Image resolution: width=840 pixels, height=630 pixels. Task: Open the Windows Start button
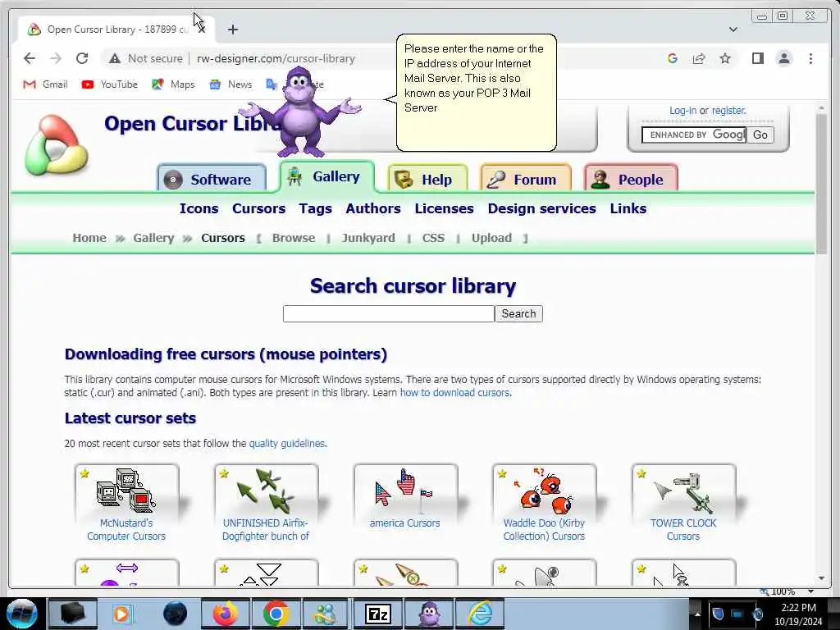(22, 614)
